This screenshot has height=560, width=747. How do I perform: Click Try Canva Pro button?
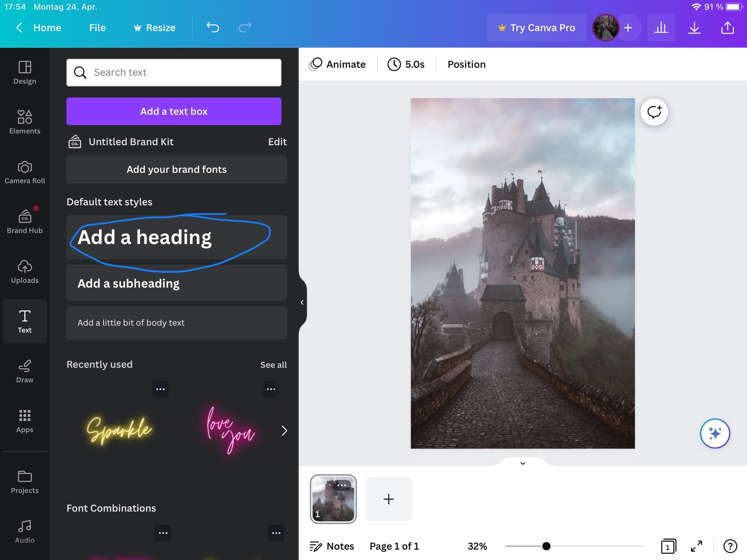[x=537, y=28]
